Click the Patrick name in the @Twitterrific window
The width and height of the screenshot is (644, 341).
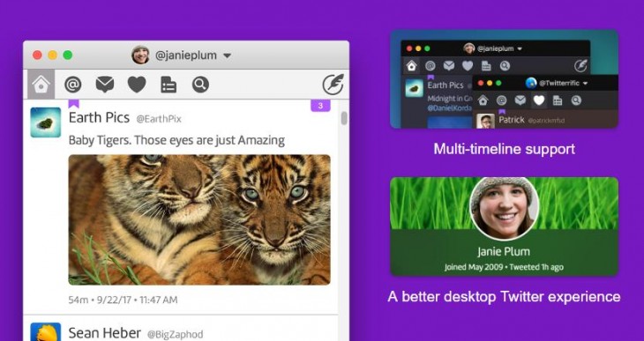point(512,120)
